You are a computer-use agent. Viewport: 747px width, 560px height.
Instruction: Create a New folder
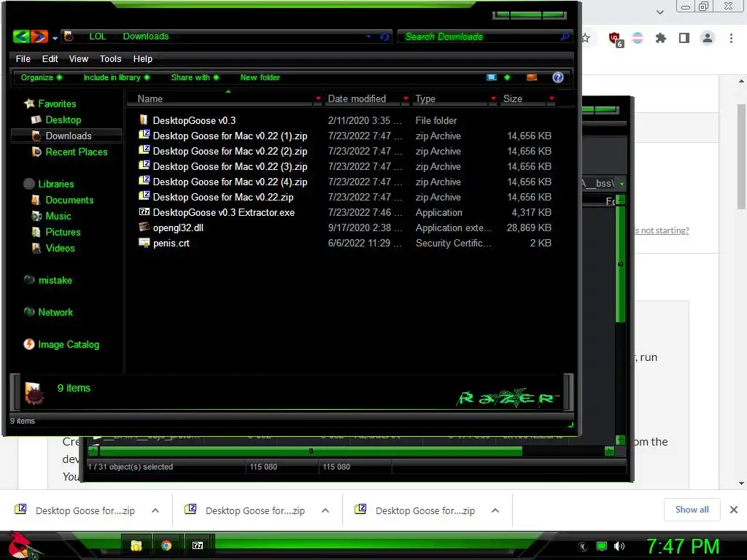(x=260, y=77)
